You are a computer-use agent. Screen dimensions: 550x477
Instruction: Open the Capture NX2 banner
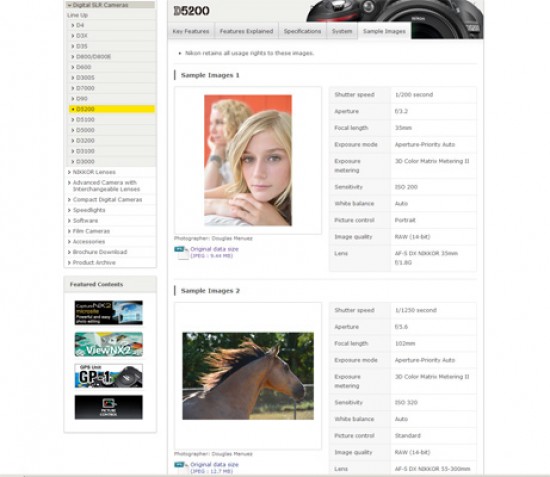tap(109, 313)
